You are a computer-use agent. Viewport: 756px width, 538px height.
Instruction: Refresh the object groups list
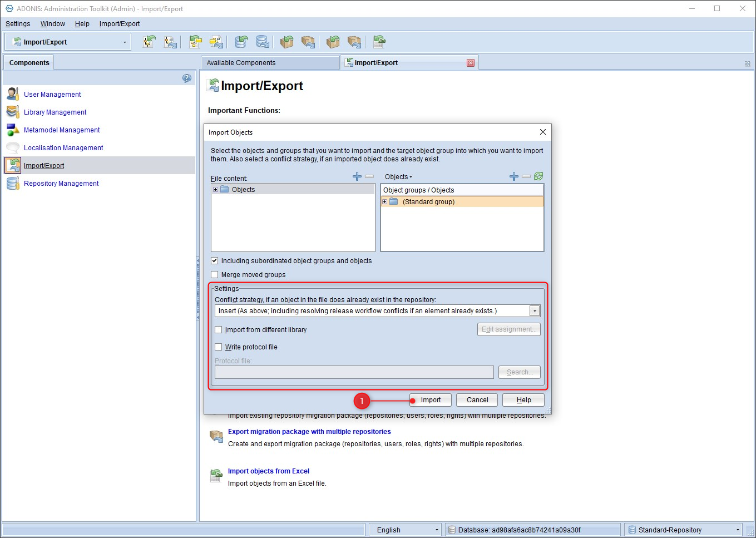(x=538, y=176)
